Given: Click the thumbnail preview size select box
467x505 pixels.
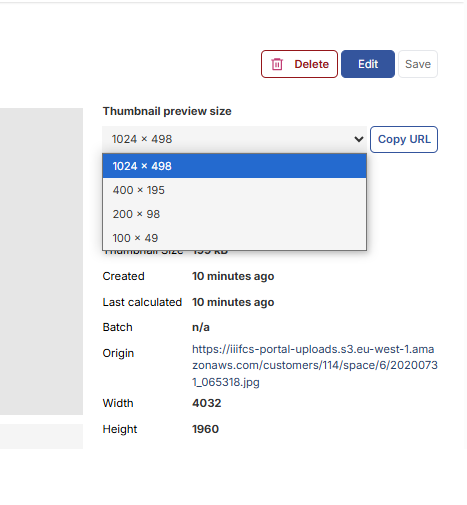Looking at the screenshot, I should tap(234, 139).
